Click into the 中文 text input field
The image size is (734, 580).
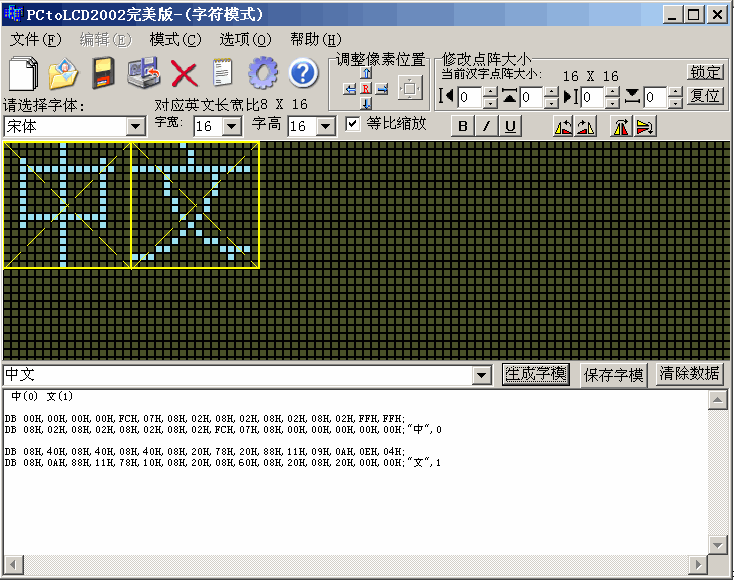click(238, 375)
